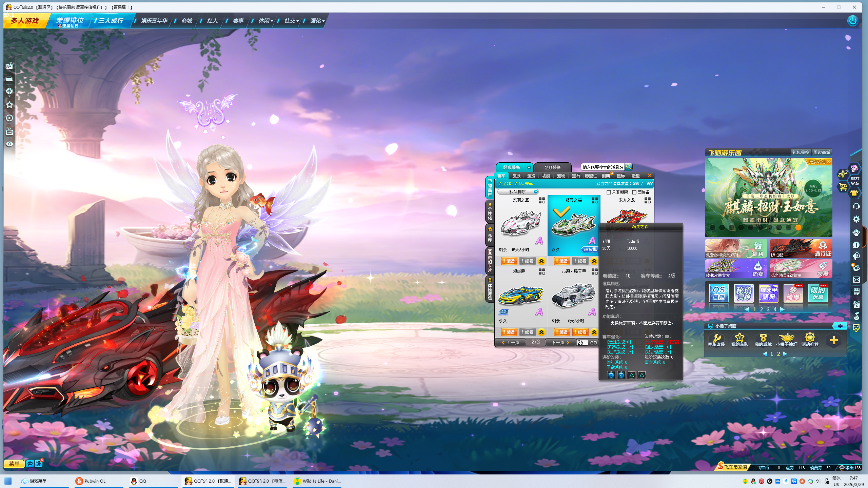Viewport: 868px width, 488px height.
Task: Open the 商城 menu item
Action: (187, 21)
